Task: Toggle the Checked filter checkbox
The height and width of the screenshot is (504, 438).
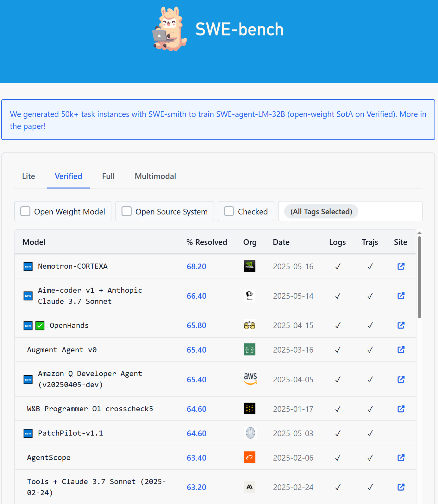Action: (229, 211)
